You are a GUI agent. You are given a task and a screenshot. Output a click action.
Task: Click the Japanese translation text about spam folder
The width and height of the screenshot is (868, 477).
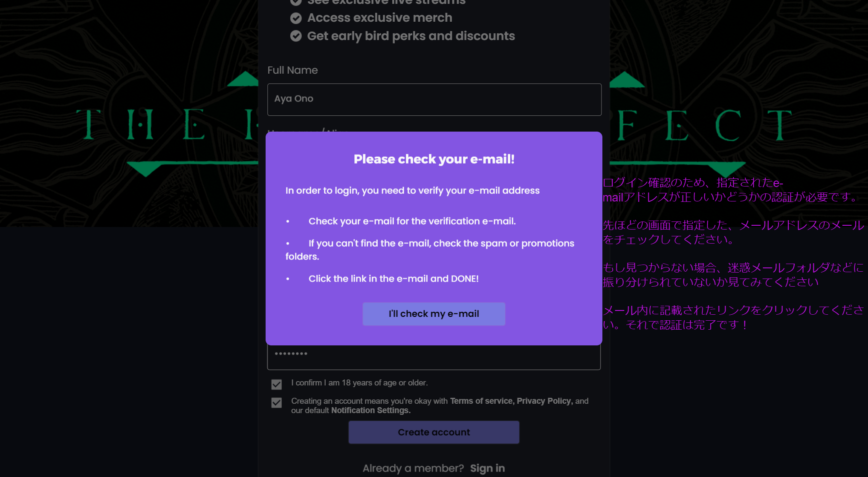tap(733, 275)
